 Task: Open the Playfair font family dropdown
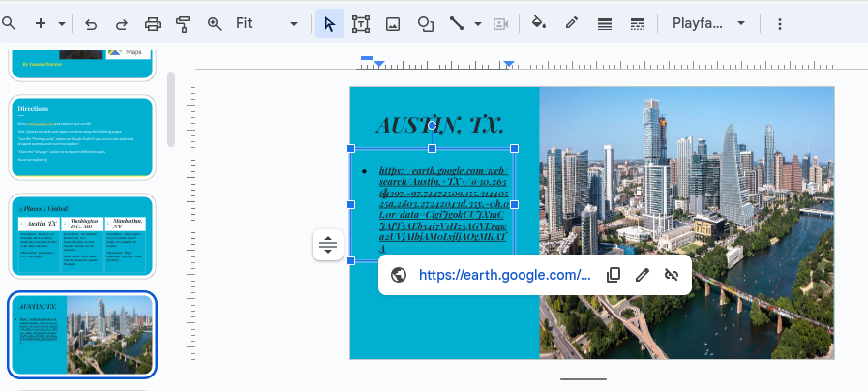click(x=708, y=24)
